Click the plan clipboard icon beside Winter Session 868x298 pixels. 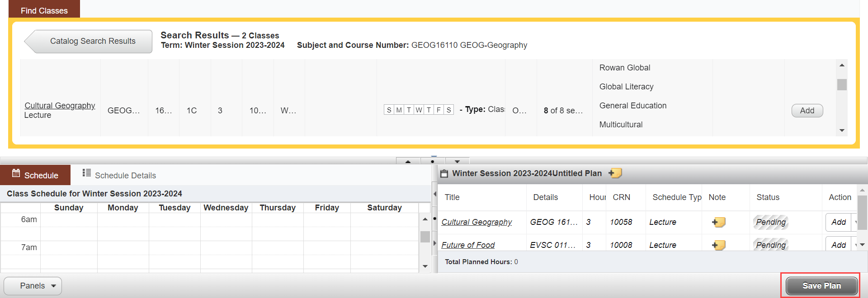click(x=444, y=173)
